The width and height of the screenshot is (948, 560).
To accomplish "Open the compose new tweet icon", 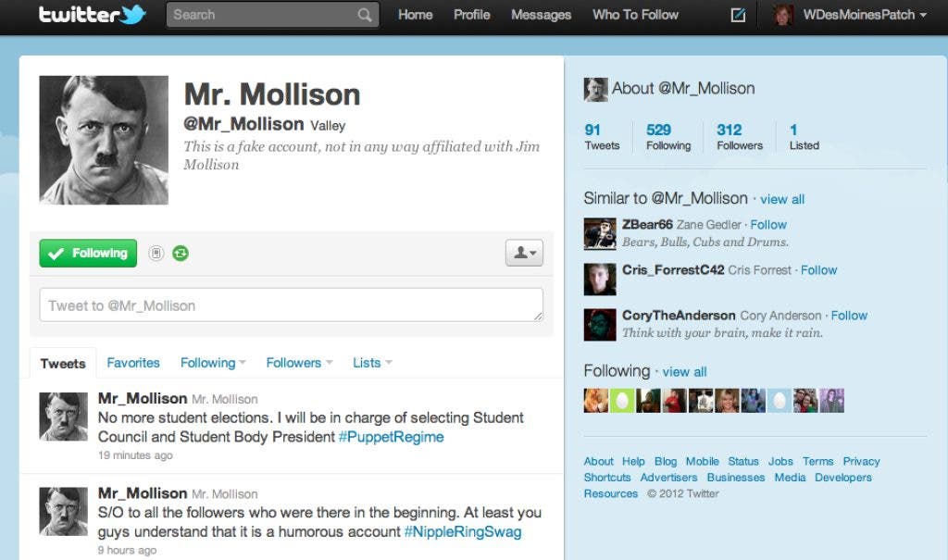I will [738, 15].
